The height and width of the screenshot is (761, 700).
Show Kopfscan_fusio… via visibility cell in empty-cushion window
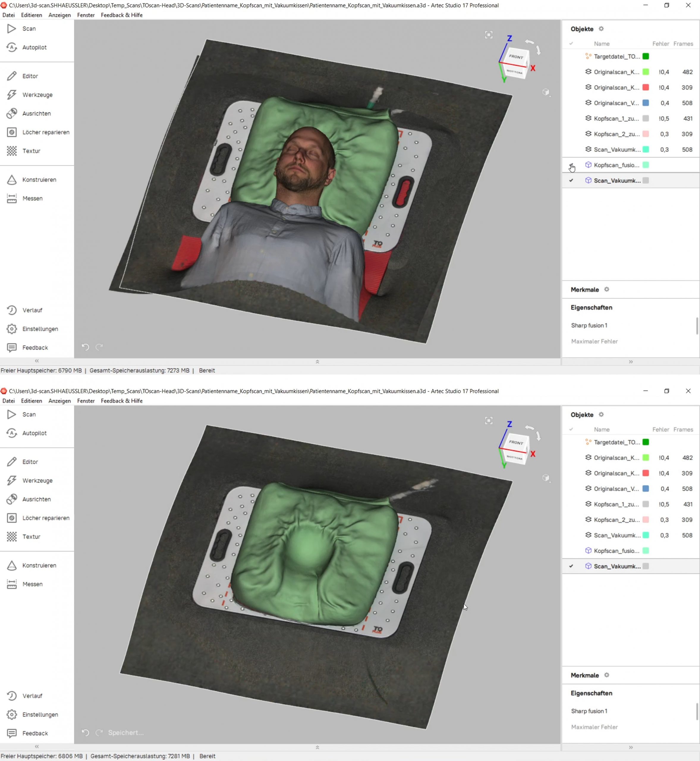click(x=571, y=551)
